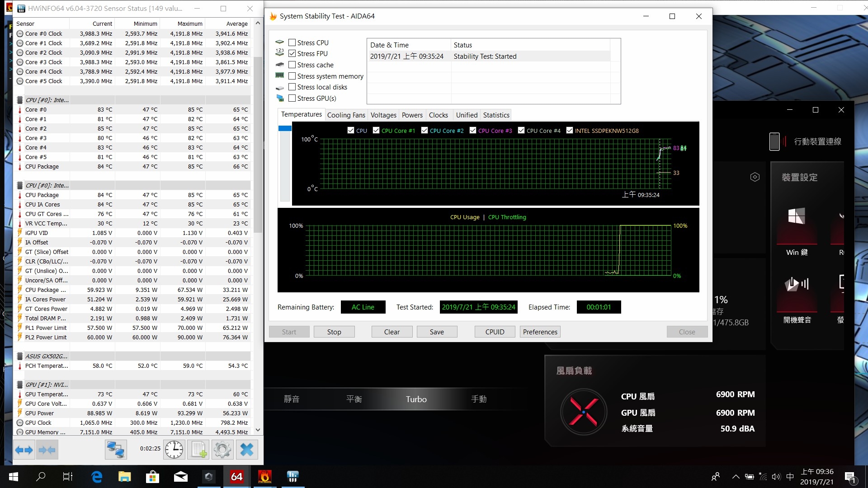Open File Explorer from taskbar
The height and width of the screenshot is (488, 868).
(x=124, y=477)
